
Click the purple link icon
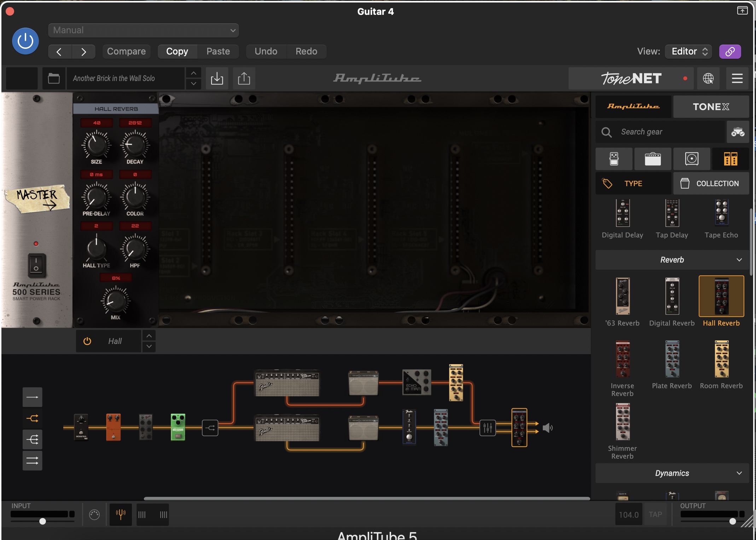(x=730, y=52)
